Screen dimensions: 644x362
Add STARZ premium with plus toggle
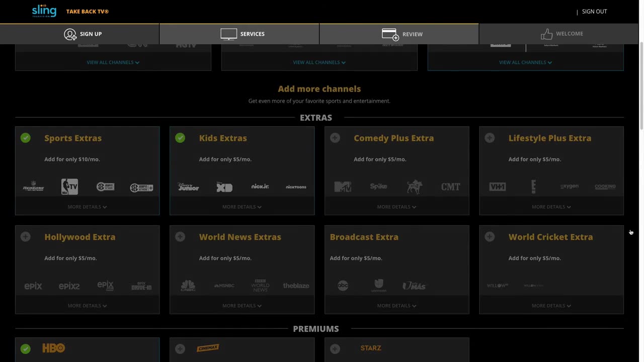pyautogui.click(x=335, y=348)
